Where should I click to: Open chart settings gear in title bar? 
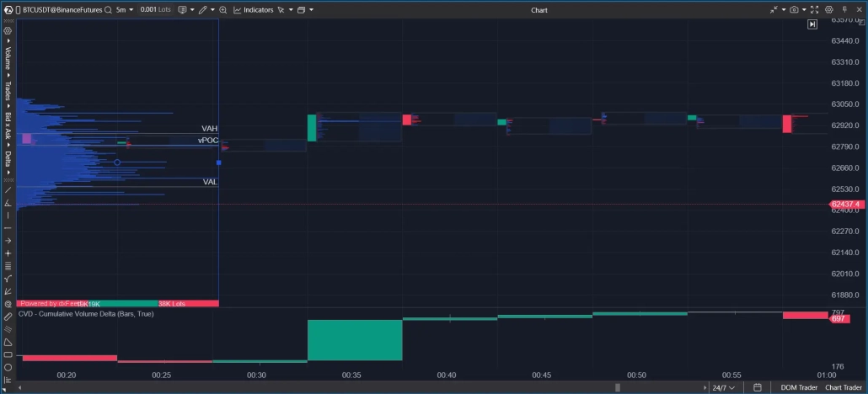coord(829,10)
